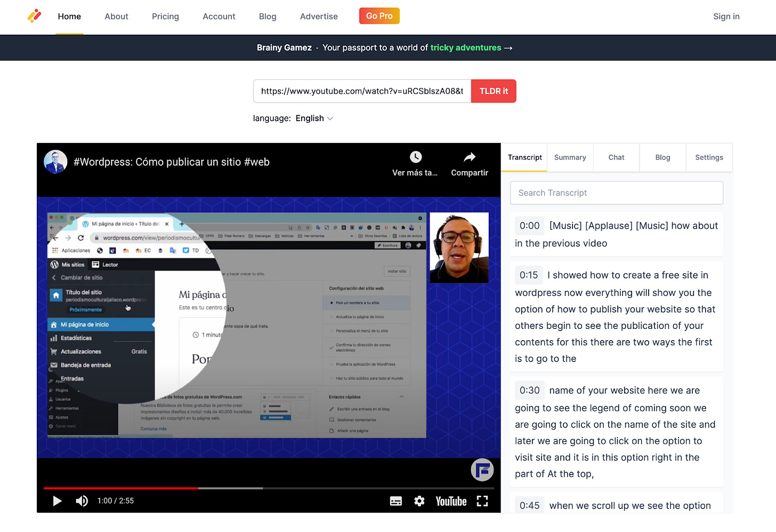Screen dimensions: 776x532
Task: Open the English language dropdown
Action: [314, 118]
